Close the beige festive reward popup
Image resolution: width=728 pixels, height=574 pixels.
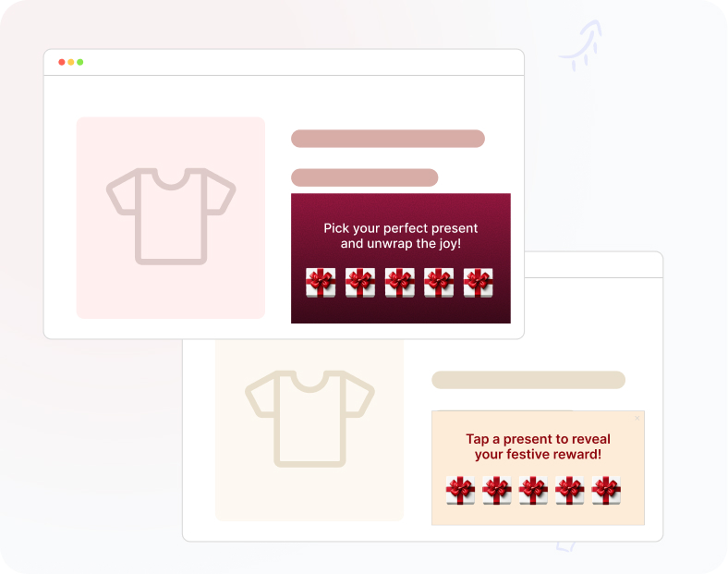(637, 418)
